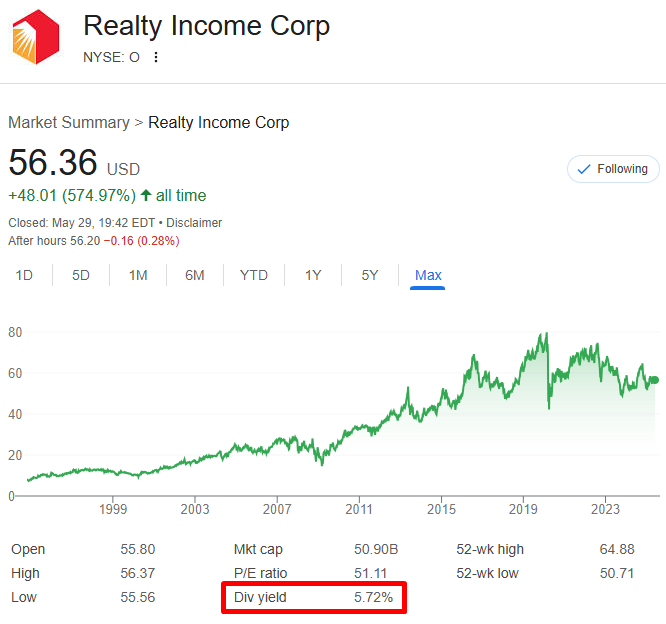The width and height of the screenshot is (666, 624).
Task: Switch to the 6M chart range
Action: click(x=195, y=275)
